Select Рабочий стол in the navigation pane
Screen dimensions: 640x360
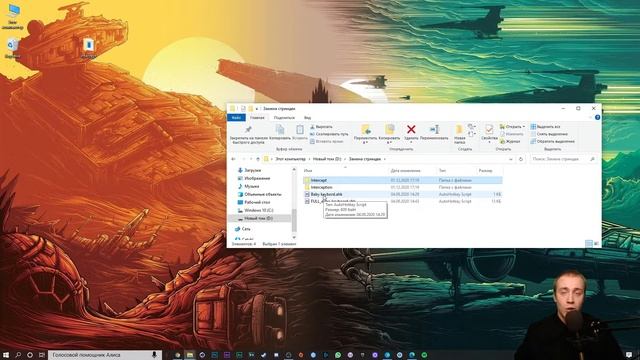point(253,202)
